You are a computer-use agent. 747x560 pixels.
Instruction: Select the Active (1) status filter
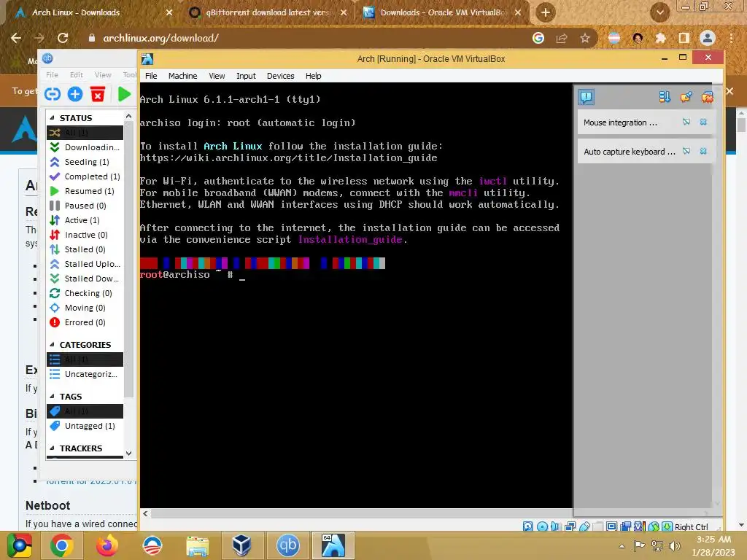click(85, 220)
